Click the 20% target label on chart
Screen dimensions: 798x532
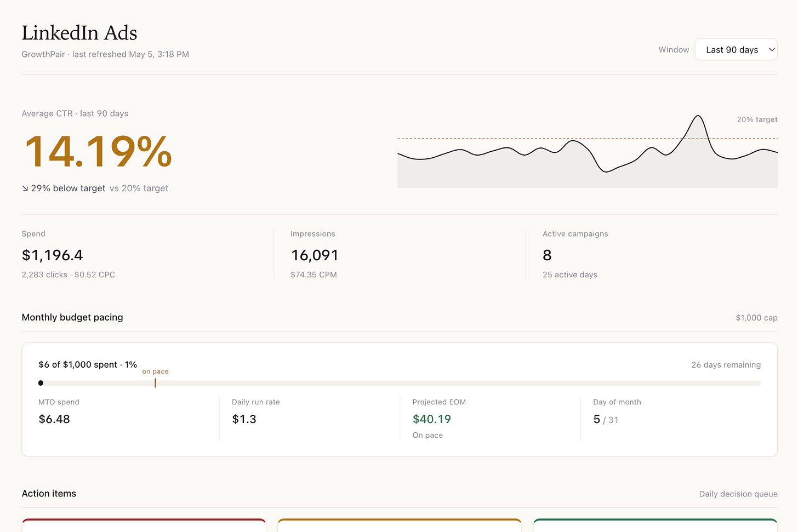coord(757,119)
